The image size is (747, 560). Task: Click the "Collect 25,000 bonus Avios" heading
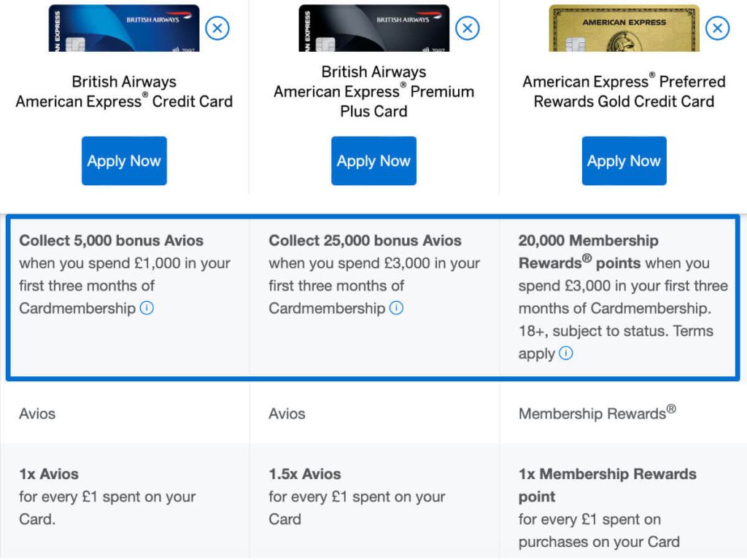click(365, 241)
